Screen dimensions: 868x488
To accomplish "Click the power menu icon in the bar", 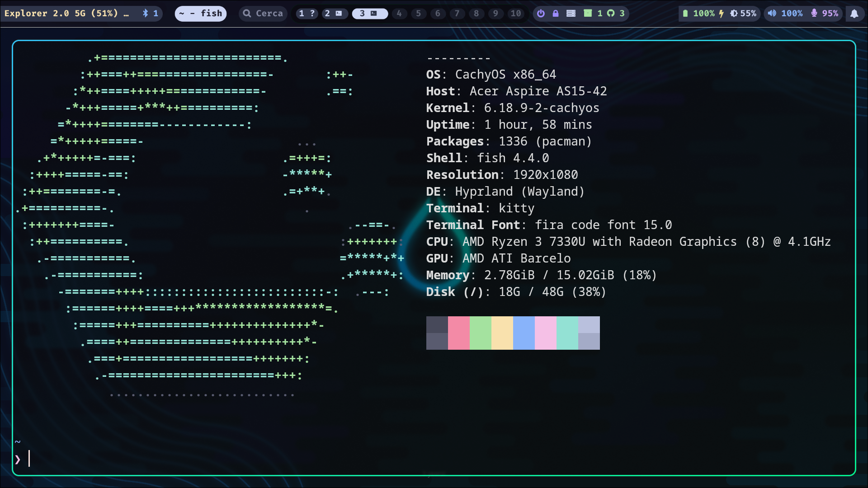I will [541, 14].
